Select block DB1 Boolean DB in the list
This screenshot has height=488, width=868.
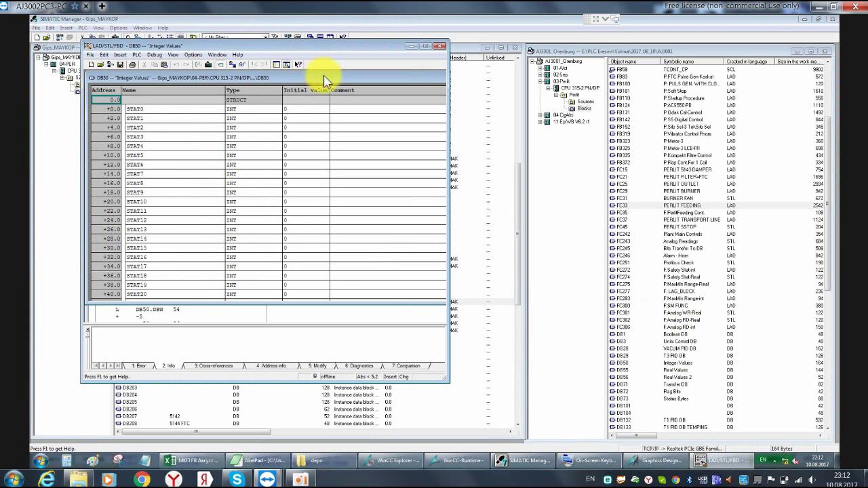click(x=717, y=334)
